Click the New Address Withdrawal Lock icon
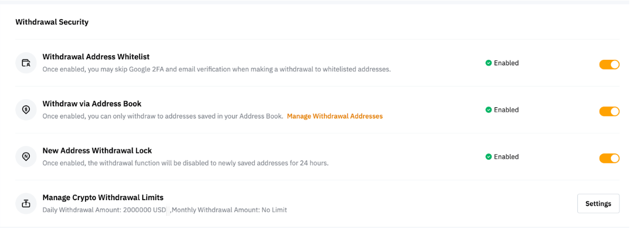 pyautogui.click(x=26, y=157)
